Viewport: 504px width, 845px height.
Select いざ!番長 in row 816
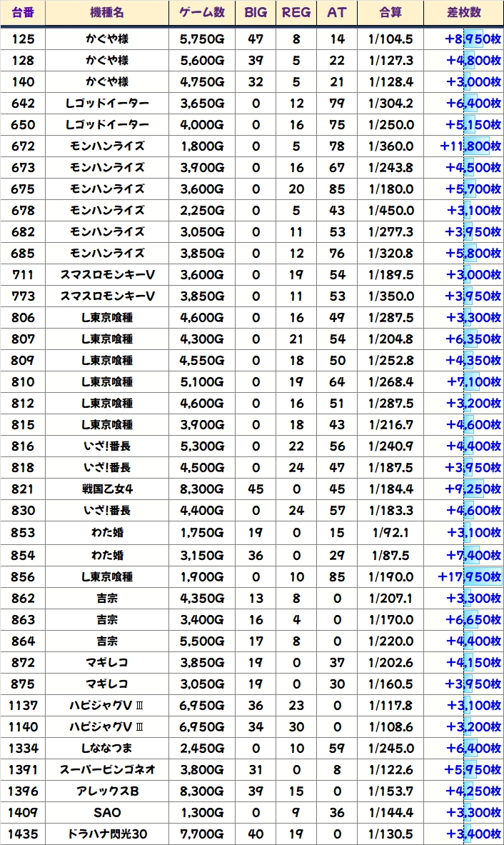pos(107,446)
